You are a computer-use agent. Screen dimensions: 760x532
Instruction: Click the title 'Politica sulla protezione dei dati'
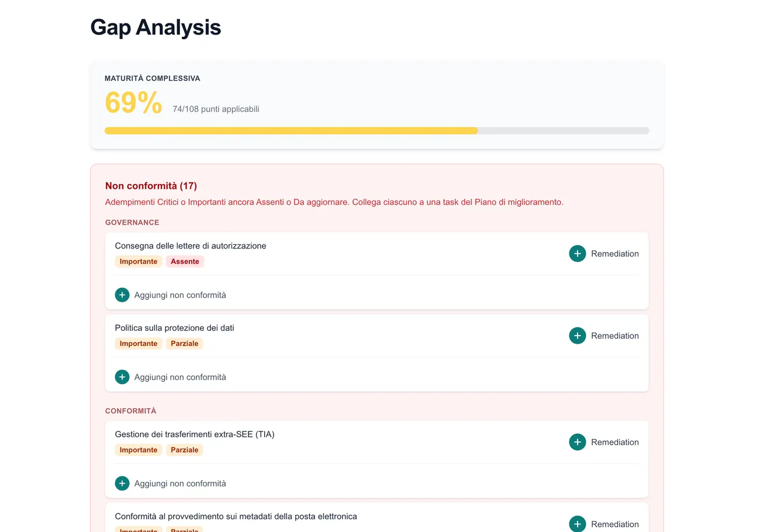pos(174,328)
